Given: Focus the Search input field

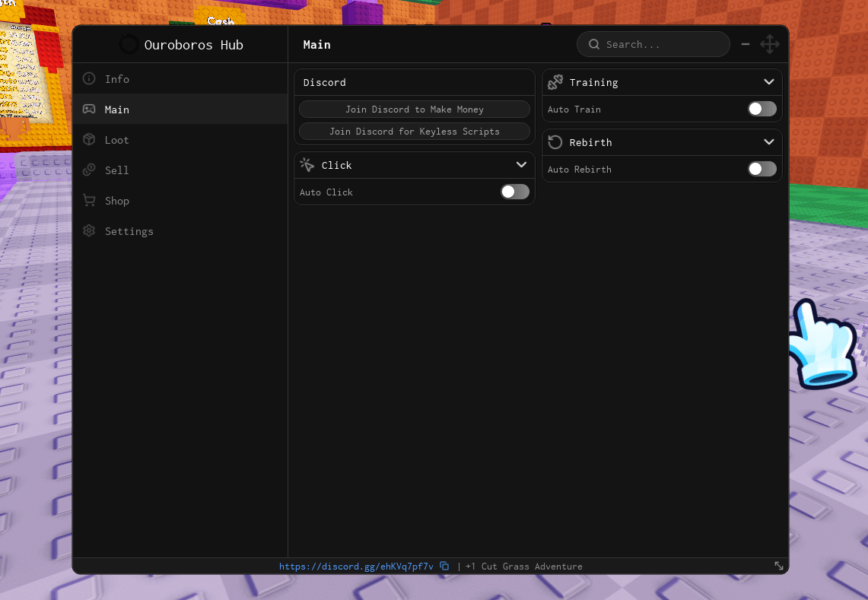Looking at the screenshot, I should [653, 44].
